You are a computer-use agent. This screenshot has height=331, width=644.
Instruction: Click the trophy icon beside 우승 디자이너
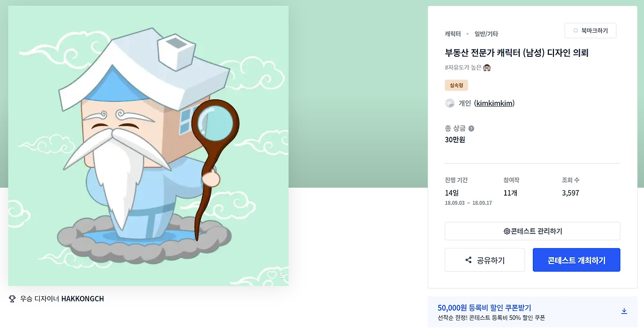coord(12,299)
